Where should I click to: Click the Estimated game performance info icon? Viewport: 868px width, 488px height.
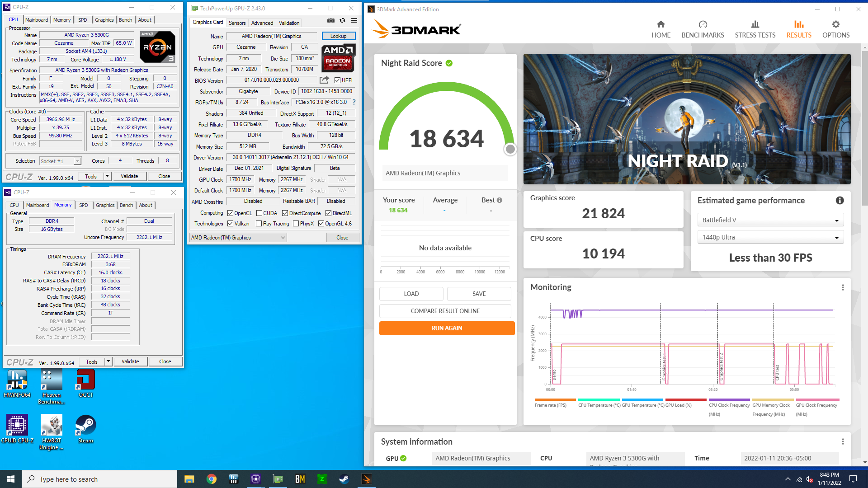[840, 200]
